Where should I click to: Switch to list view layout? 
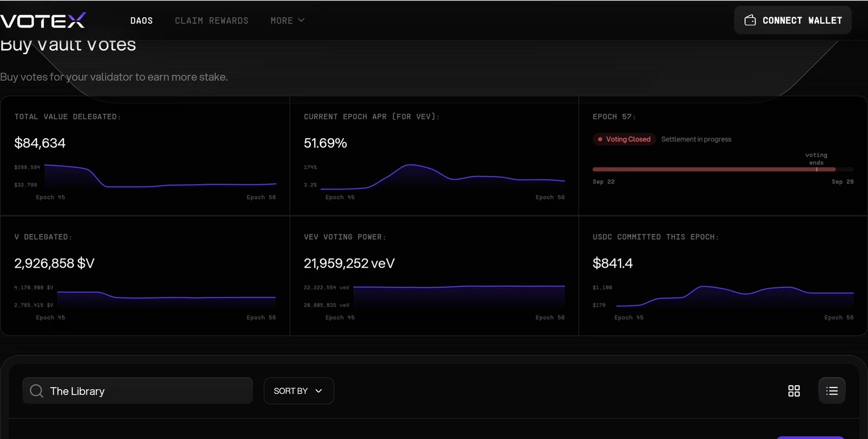[x=832, y=391]
